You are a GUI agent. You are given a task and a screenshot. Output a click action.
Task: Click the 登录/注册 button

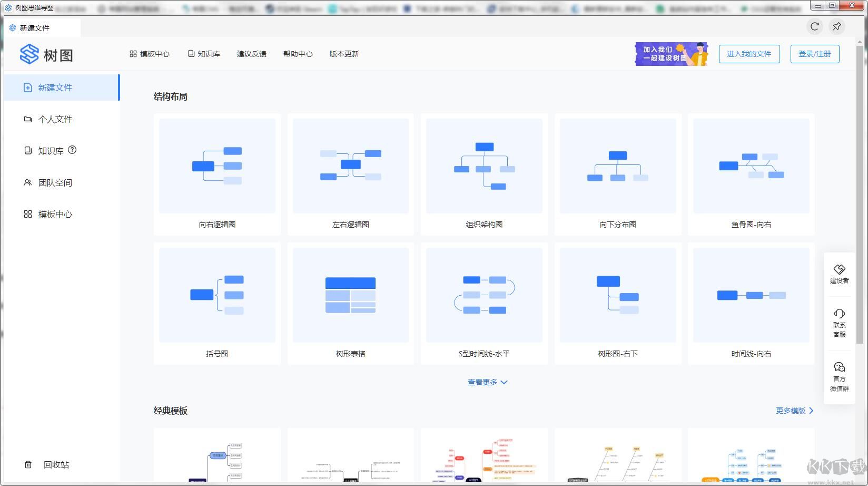click(815, 54)
